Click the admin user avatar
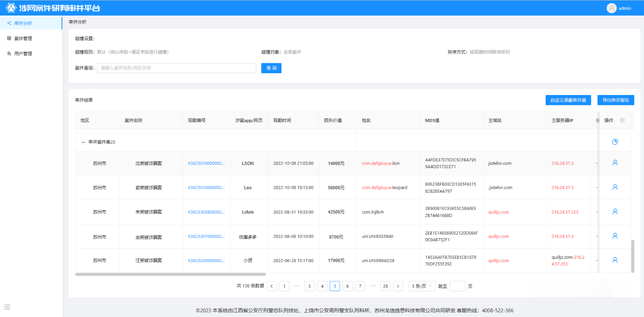Screen dimensions: 644x317 [611, 8]
